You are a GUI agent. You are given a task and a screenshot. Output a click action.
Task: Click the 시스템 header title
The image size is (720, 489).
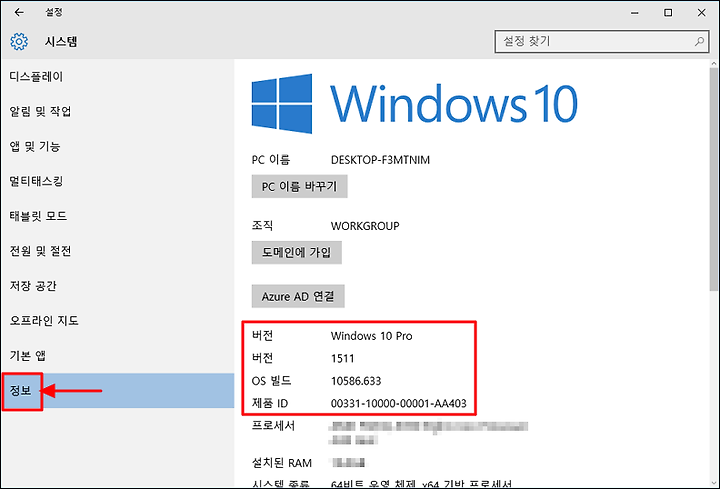tap(61, 42)
